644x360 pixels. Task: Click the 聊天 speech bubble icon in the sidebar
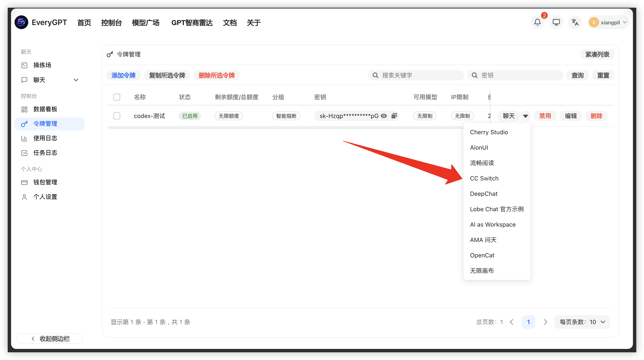[24, 80]
